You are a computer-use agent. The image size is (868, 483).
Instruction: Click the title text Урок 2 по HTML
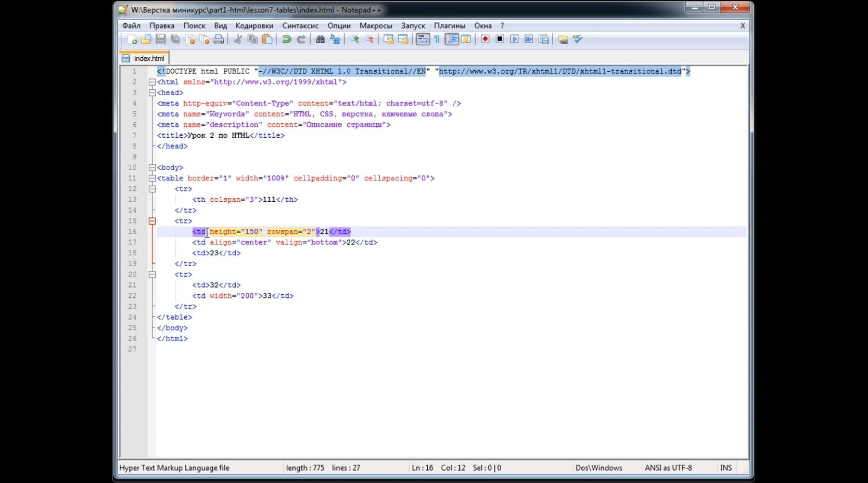(219, 136)
